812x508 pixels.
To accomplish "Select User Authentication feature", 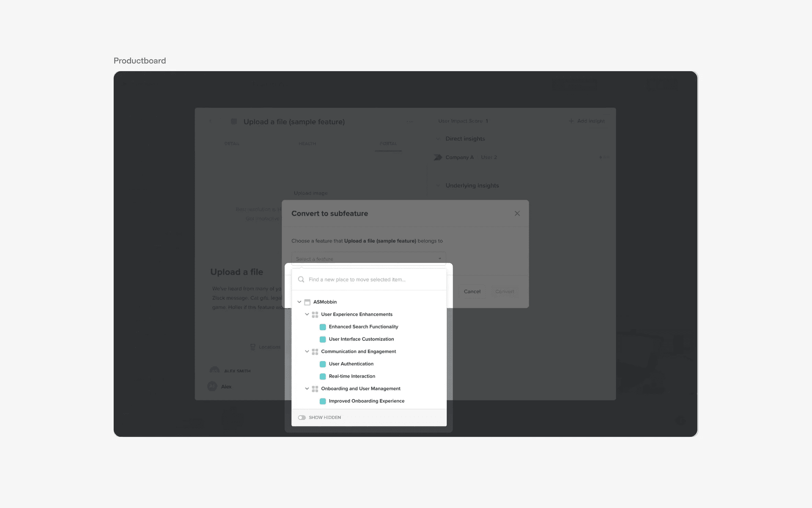I will click(351, 364).
